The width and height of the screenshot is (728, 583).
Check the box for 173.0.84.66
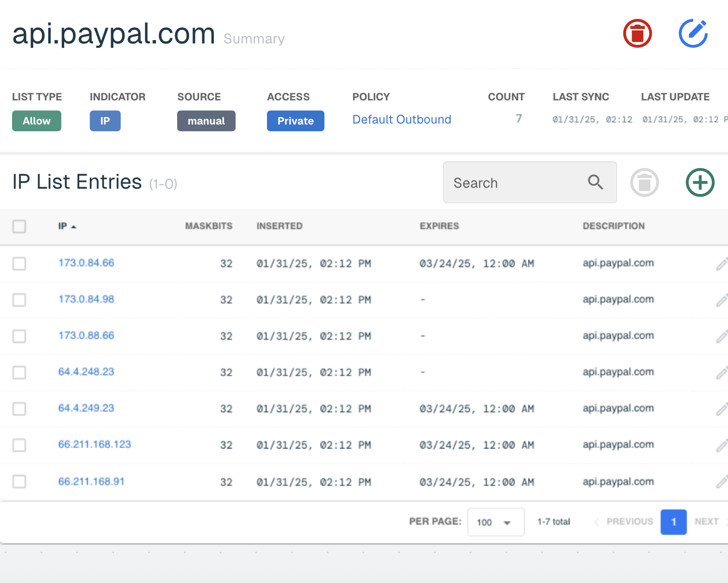coord(19,264)
